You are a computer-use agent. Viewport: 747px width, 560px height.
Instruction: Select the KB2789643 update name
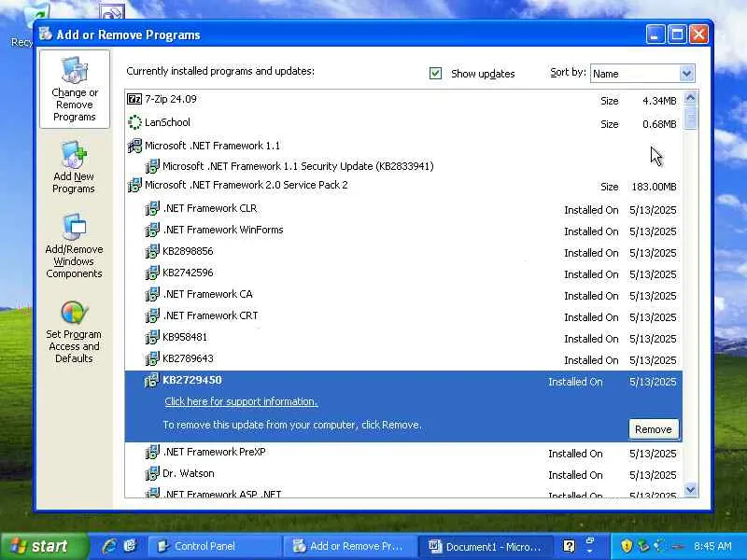[x=188, y=358]
